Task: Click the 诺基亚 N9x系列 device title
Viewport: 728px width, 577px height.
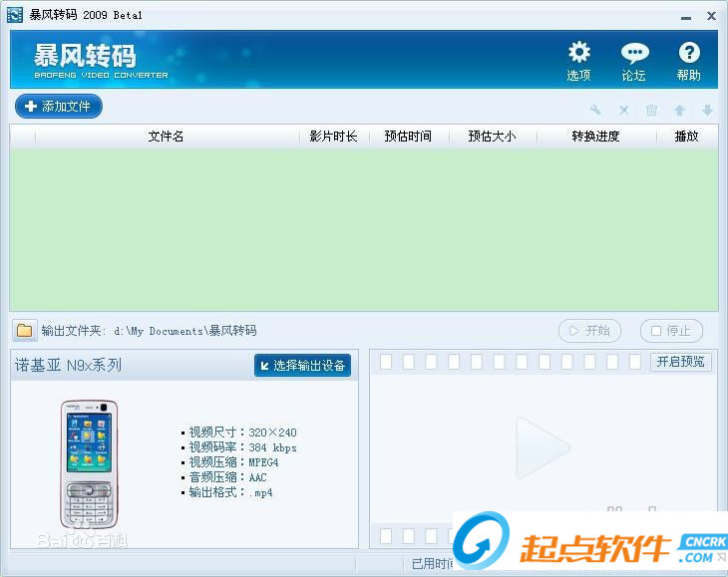Action: [68, 366]
